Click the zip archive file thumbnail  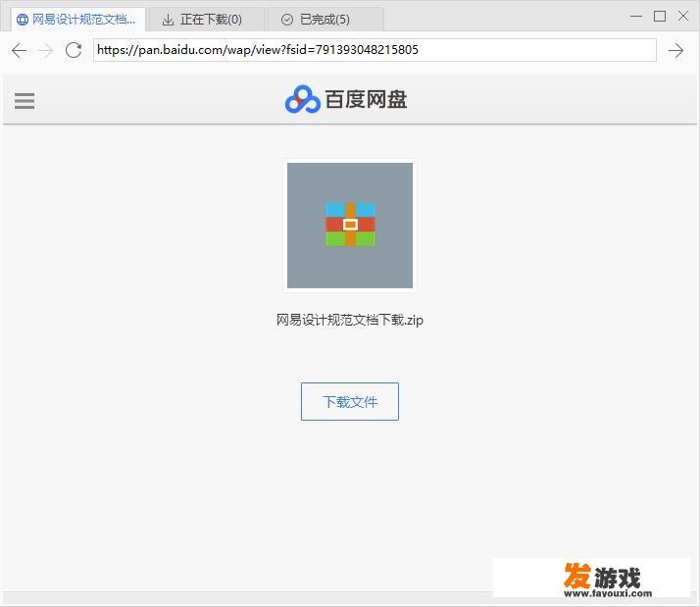coord(350,226)
